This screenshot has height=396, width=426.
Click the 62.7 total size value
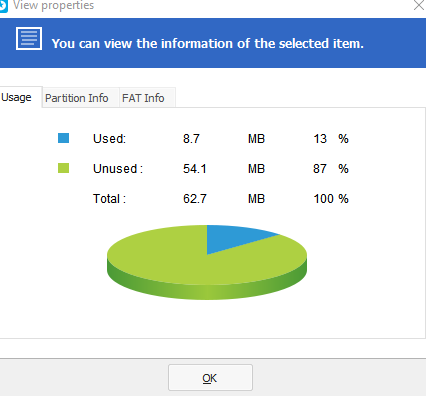click(195, 199)
